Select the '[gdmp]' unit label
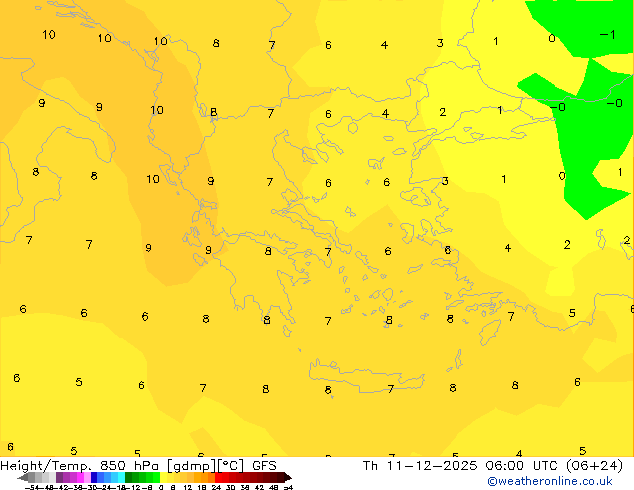The height and width of the screenshot is (490, 634). click(x=192, y=466)
